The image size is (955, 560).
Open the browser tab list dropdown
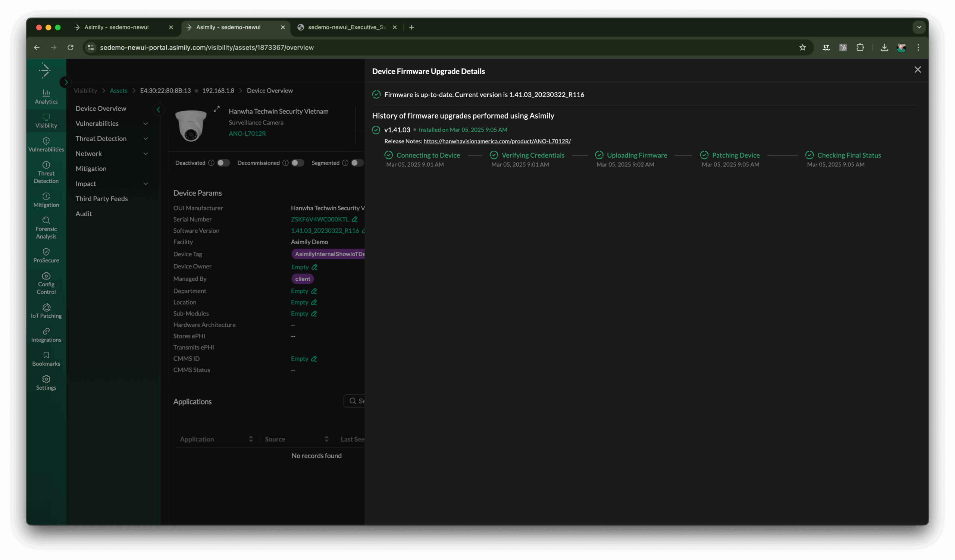coord(918,27)
